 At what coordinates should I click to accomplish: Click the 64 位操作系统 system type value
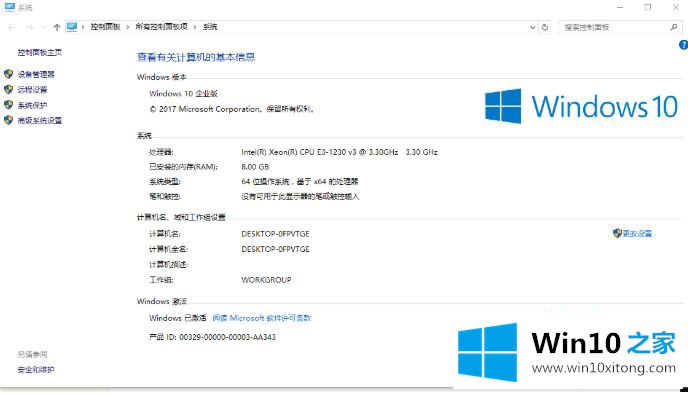click(300, 181)
